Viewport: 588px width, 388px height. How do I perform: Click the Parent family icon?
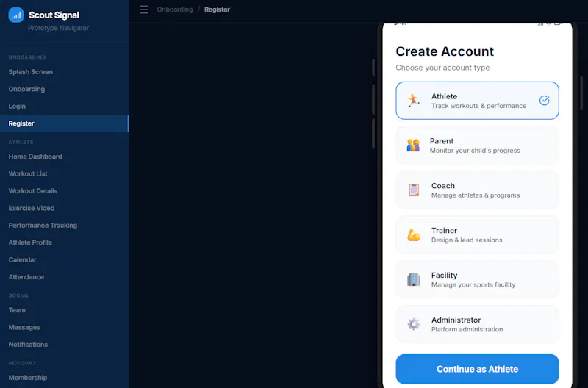coord(413,145)
